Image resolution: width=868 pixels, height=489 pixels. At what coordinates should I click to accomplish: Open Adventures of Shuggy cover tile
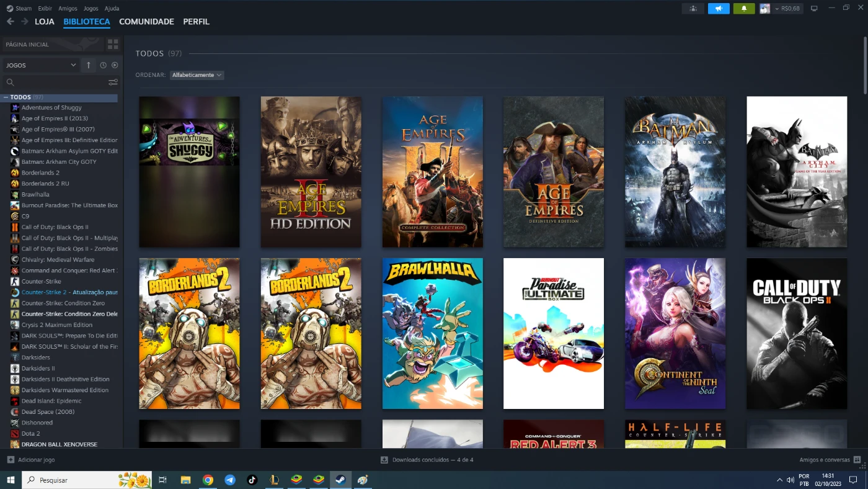tap(189, 172)
